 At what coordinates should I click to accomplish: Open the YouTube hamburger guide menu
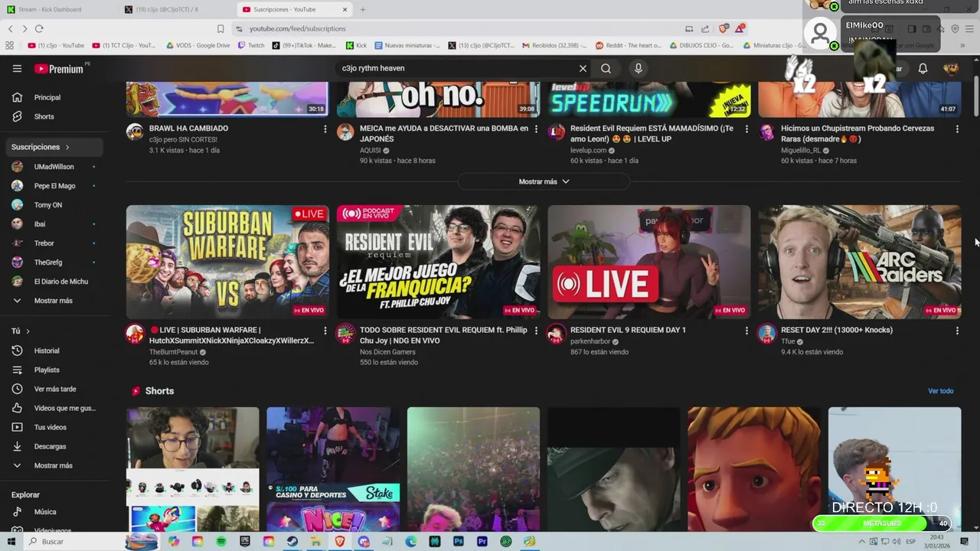pos(17,68)
